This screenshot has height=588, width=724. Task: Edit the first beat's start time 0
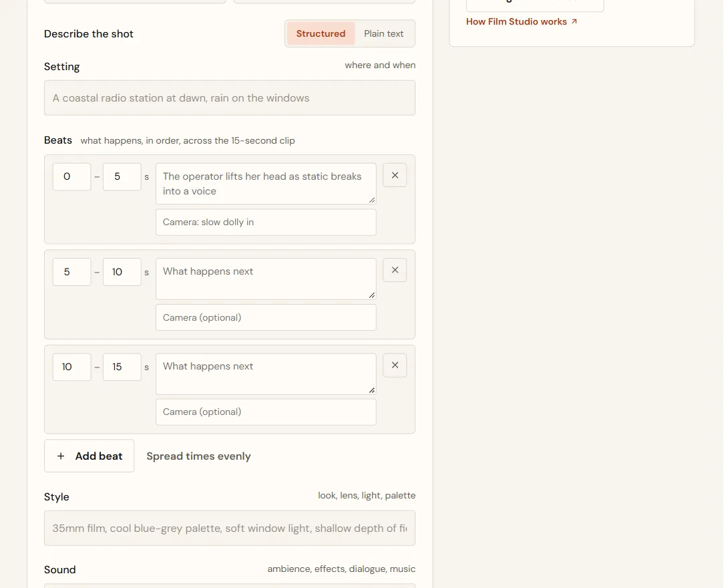71,176
